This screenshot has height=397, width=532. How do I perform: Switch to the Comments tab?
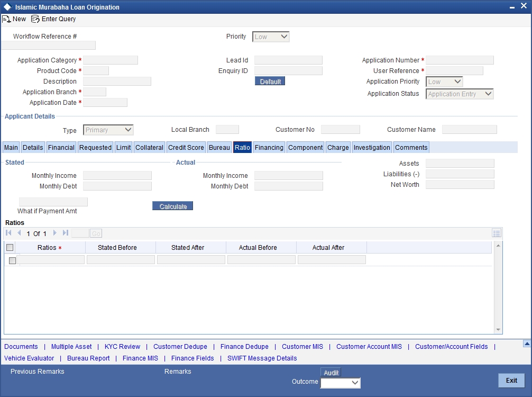pyautogui.click(x=411, y=147)
